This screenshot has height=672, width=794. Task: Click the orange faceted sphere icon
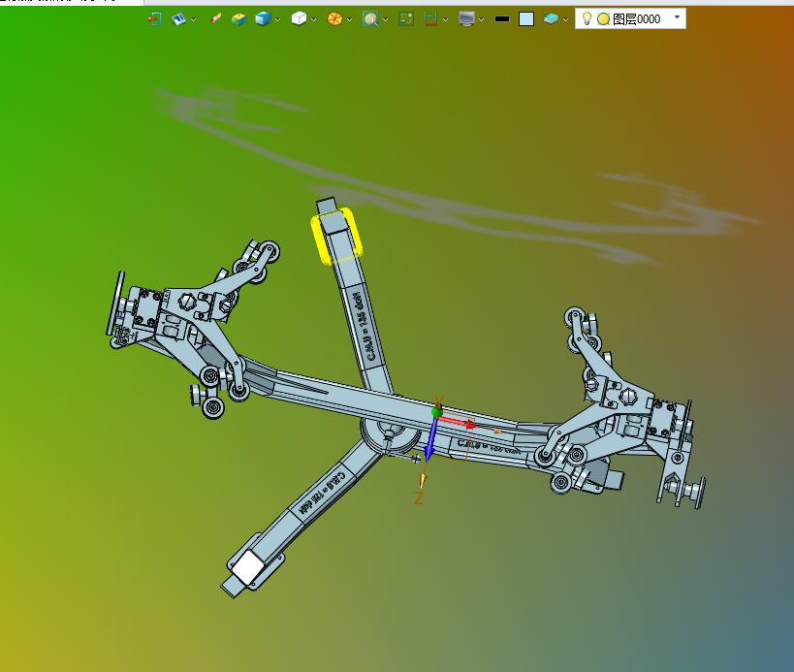334,19
